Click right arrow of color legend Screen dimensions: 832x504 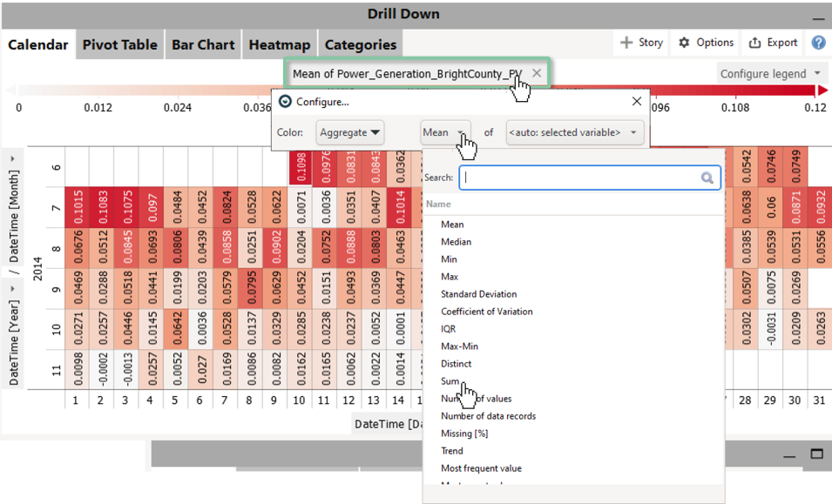(x=821, y=90)
